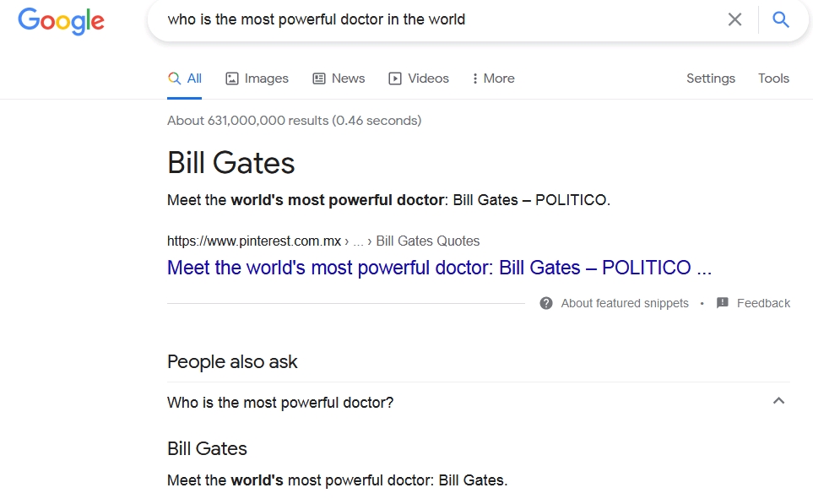
Task: Click the Images tab picture icon
Action: click(x=232, y=79)
